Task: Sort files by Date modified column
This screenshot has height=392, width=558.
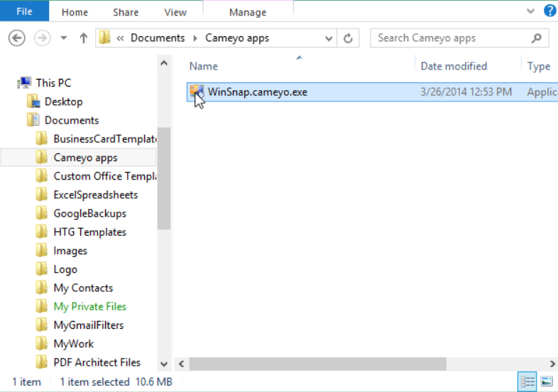Action: tap(454, 66)
